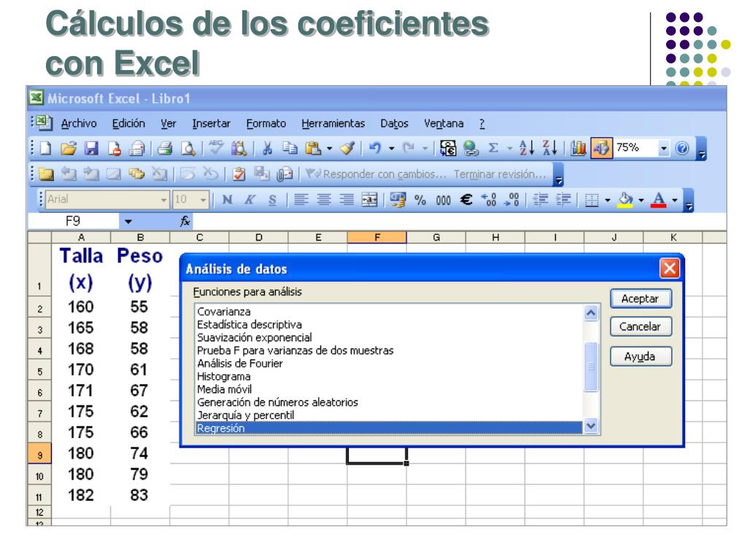747x560 pixels.
Task: Select Estadística descriptiva list item
Action: (389, 324)
